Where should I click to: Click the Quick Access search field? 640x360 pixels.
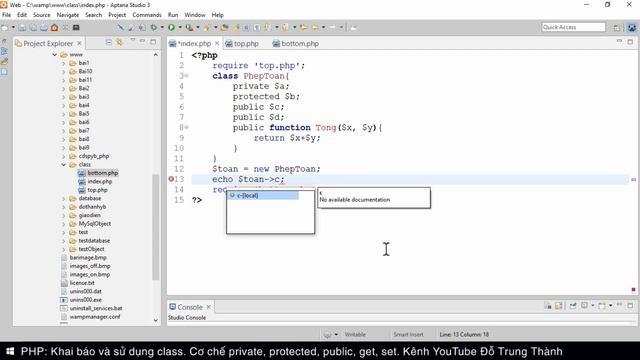tap(573, 27)
